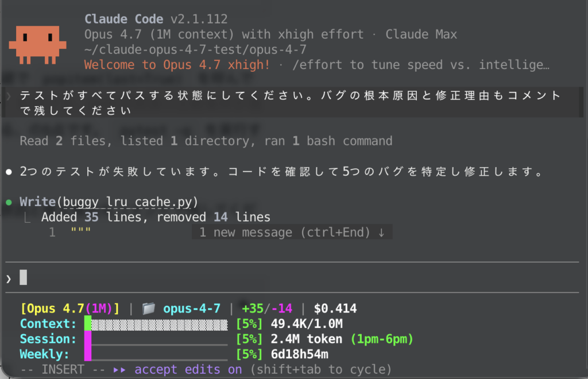This screenshot has height=379, width=588.
Task: Click the down arrow in new message banner
Action: pos(382,232)
